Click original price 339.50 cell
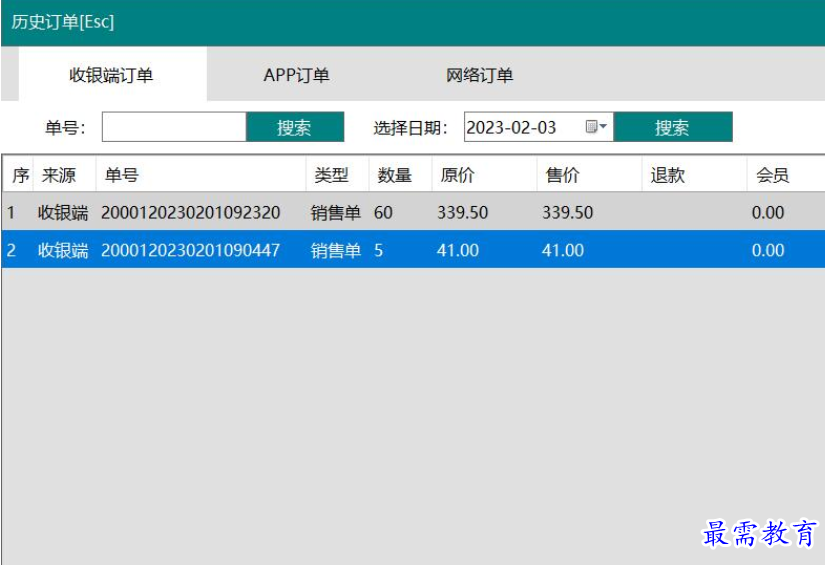Viewport: 825px width, 565px height. click(x=462, y=213)
